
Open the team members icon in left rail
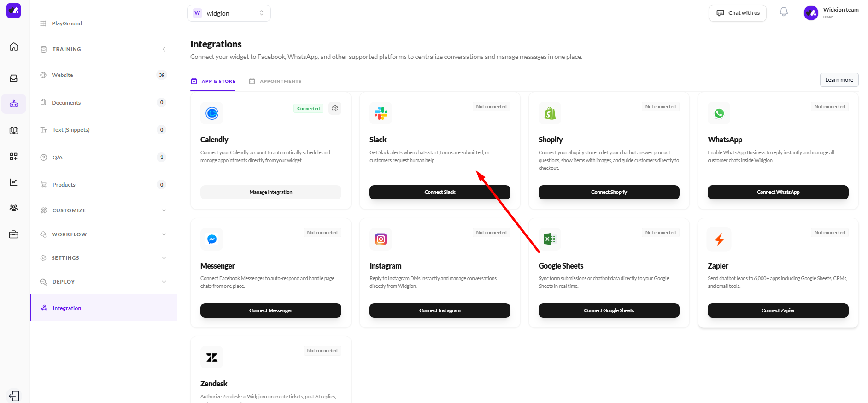[x=14, y=208]
